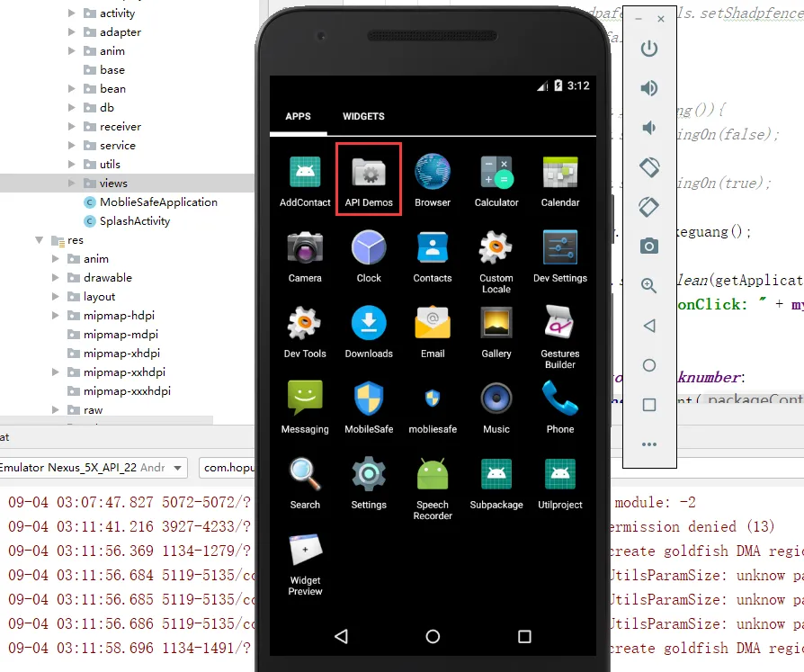Open the Calculator app
Image resolution: width=804 pixels, height=672 pixels.
(x=496, y=180)
